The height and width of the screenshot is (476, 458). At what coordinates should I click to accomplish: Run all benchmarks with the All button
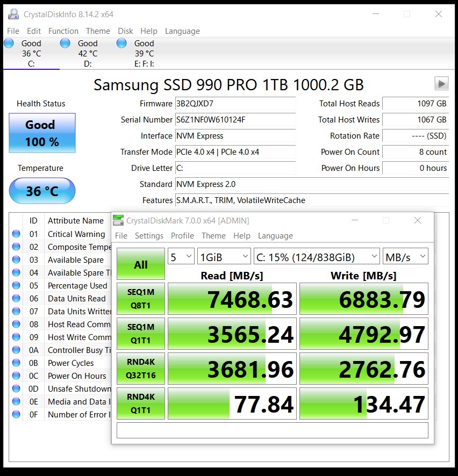(x=141, y=264)
